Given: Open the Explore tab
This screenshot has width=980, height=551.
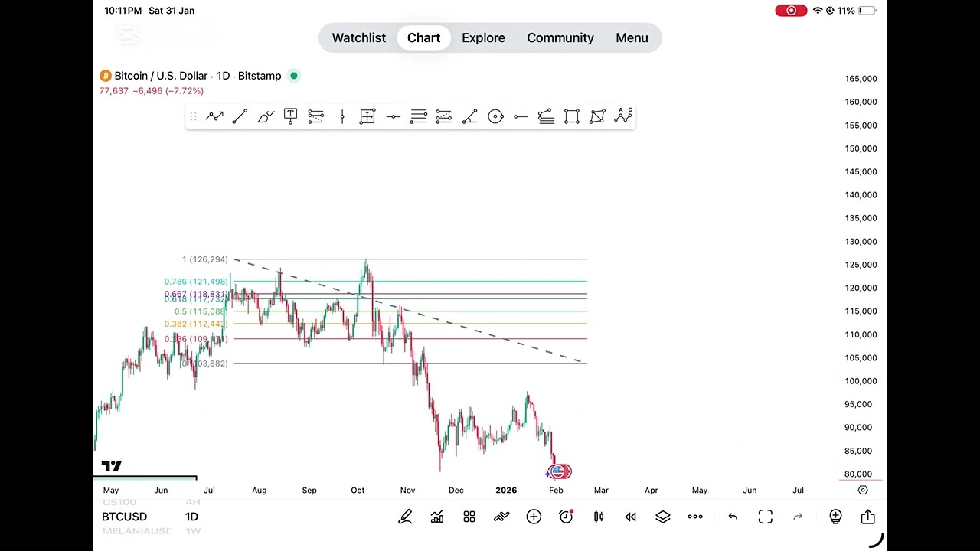Looking at the screenshot, I should 483,37.
